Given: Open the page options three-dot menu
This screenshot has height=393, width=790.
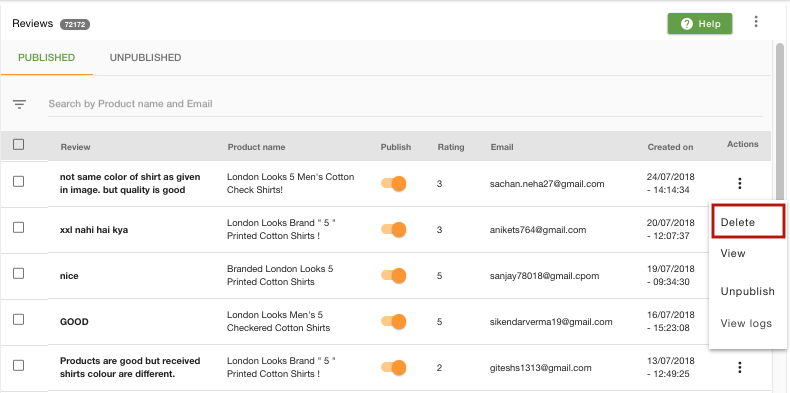Looking at the screenshot, I should point(756,22).
